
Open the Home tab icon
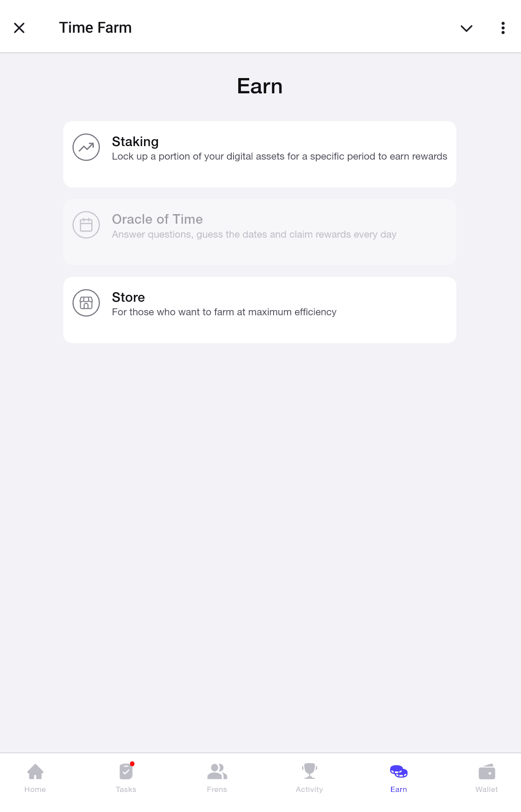point(35,771)
